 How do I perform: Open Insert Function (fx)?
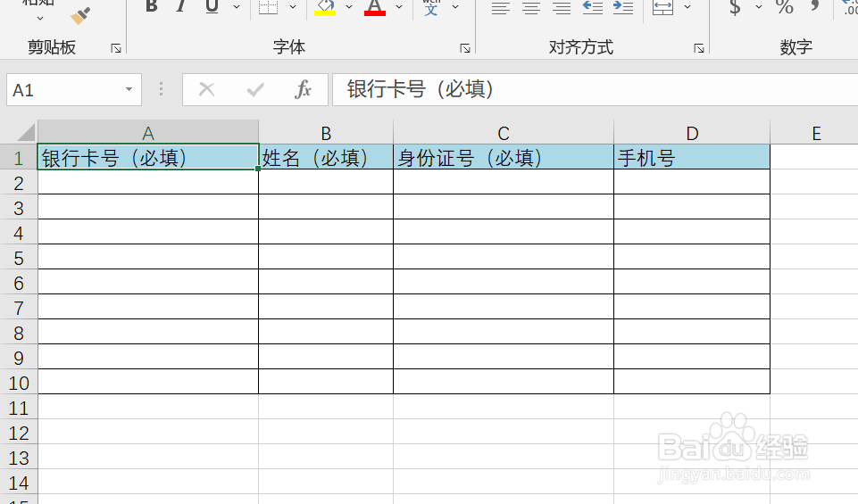click(303, 89)
